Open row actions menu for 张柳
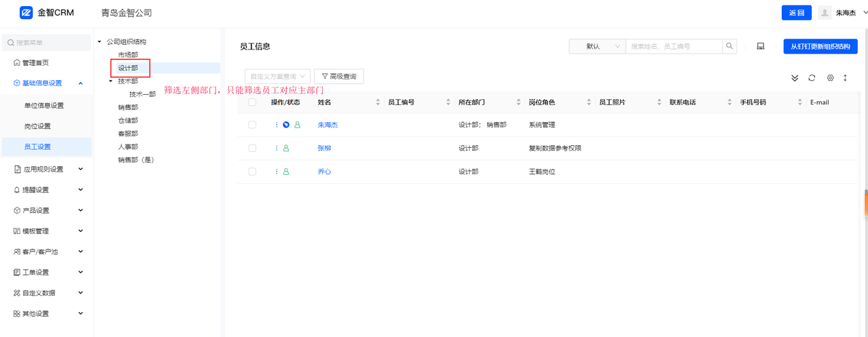This screenshot has width=868, height=337. 277,148
